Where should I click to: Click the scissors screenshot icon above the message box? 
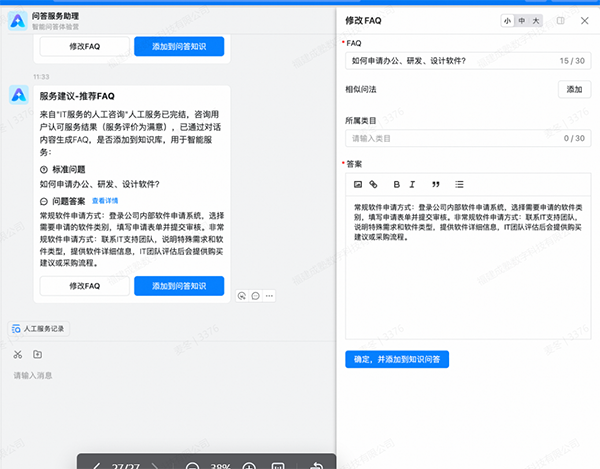click(x=18, y=355)
